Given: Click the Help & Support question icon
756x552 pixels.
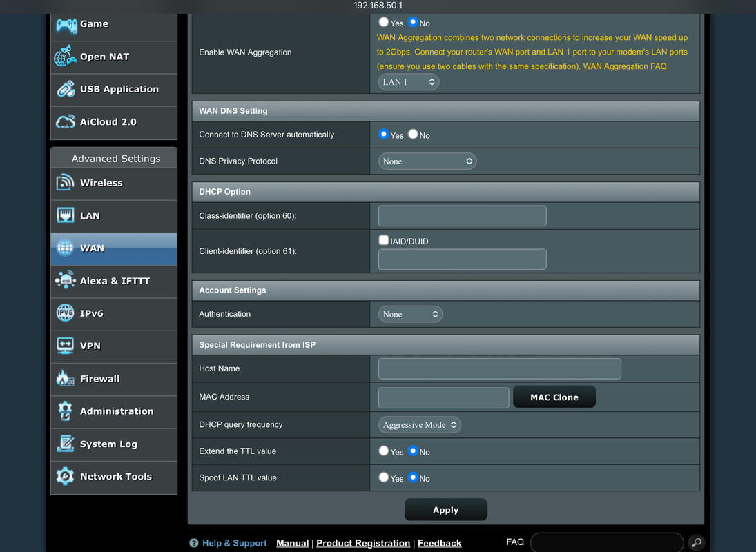Looking at the screenshot, I should point(194,543).
